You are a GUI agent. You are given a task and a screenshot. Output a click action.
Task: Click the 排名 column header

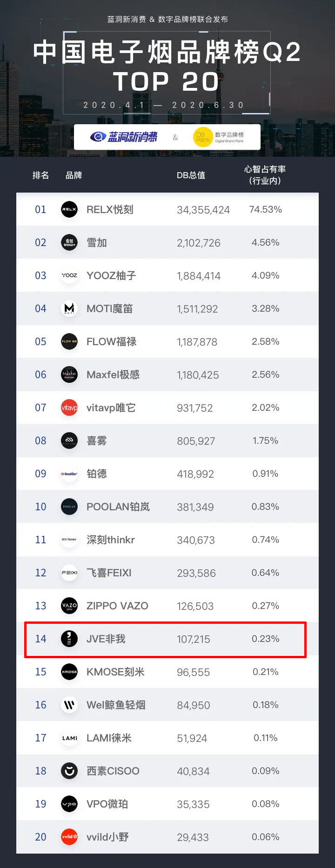[x=40, y=175]
